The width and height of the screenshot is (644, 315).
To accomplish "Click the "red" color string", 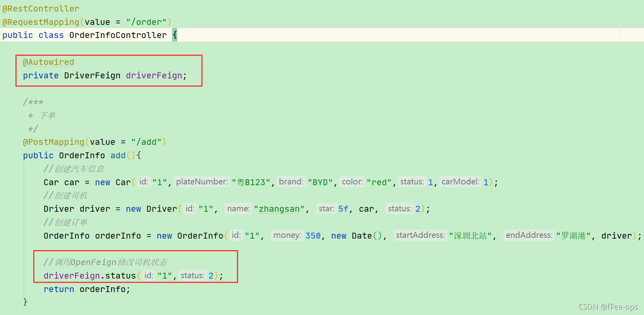I will [x=379, y=182].
